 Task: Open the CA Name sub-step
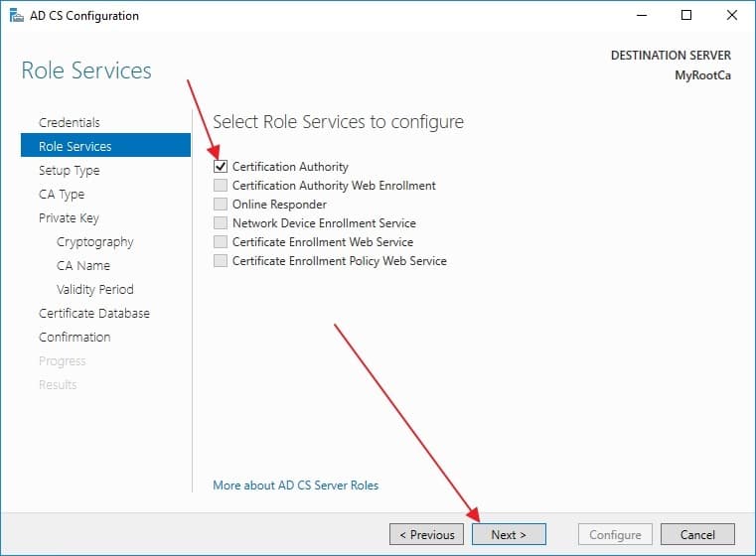tap(83, 265)
